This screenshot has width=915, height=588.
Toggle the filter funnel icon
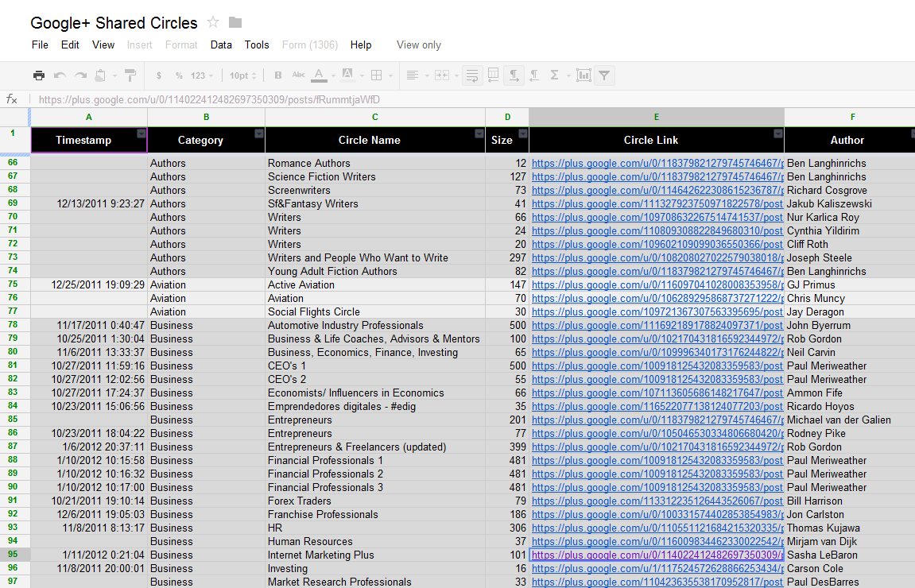(604, 75)
